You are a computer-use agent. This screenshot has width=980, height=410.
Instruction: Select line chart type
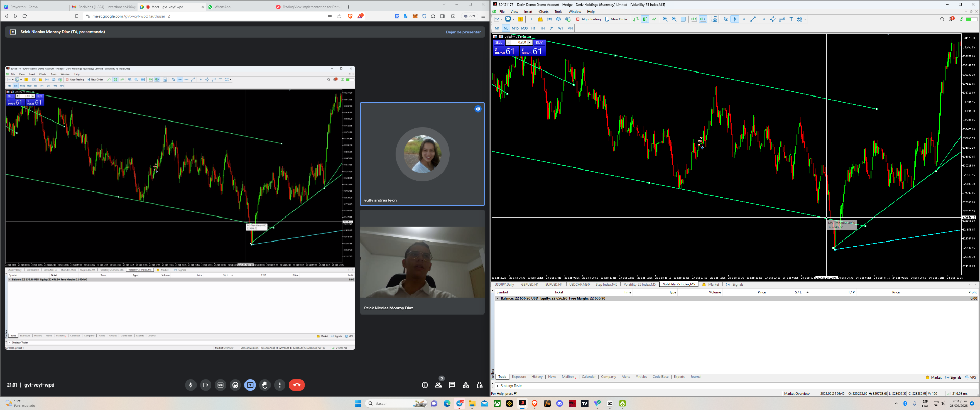tap(654, 19)
